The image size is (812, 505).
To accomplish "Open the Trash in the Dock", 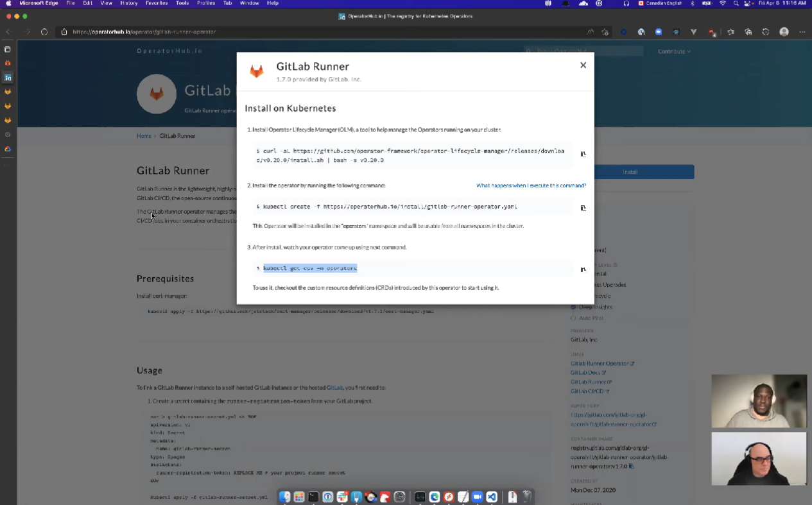I will (x=526, y=497).
